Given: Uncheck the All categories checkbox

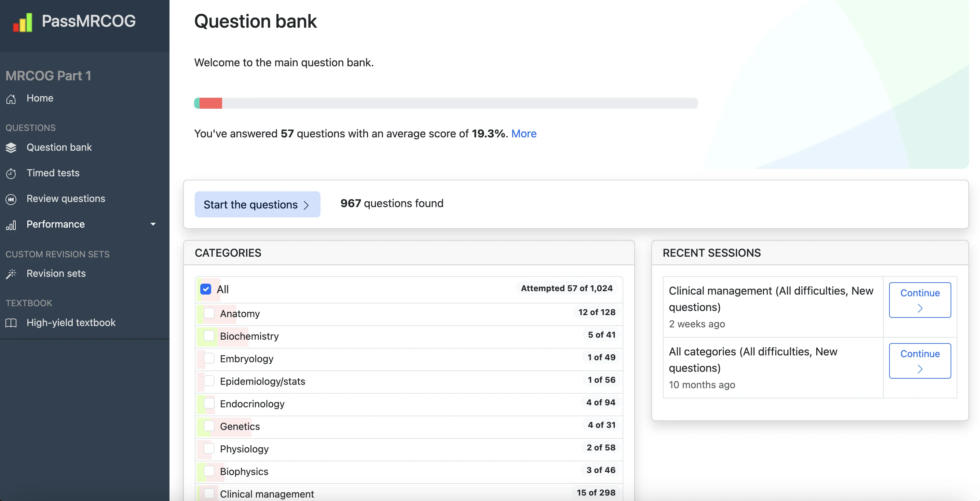Looking at the screenshot, I should pyautogui.click(x=206, y=289).
